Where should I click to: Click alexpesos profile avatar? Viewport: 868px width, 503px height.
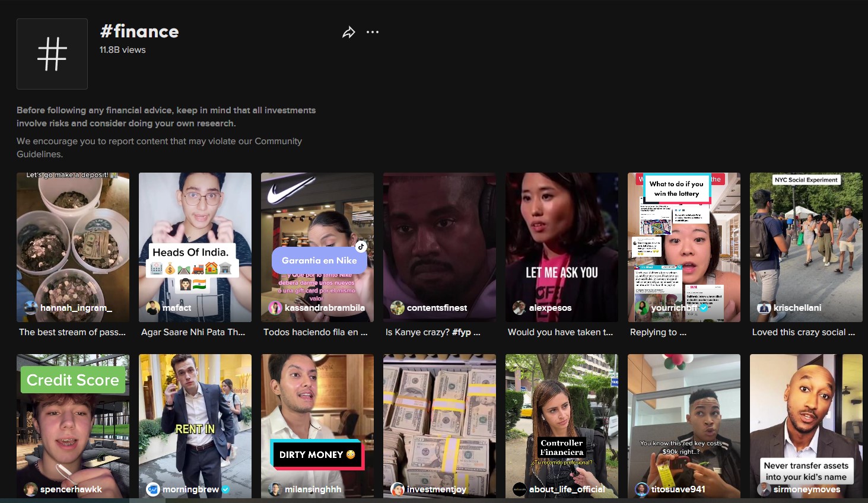point(520,308)
